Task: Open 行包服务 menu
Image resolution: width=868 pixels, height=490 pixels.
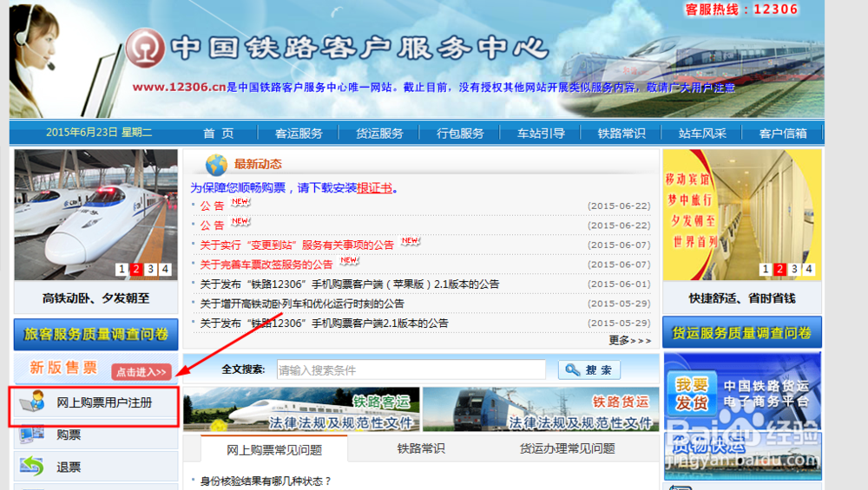Action: pyautogui.click(x=460, y=134)
